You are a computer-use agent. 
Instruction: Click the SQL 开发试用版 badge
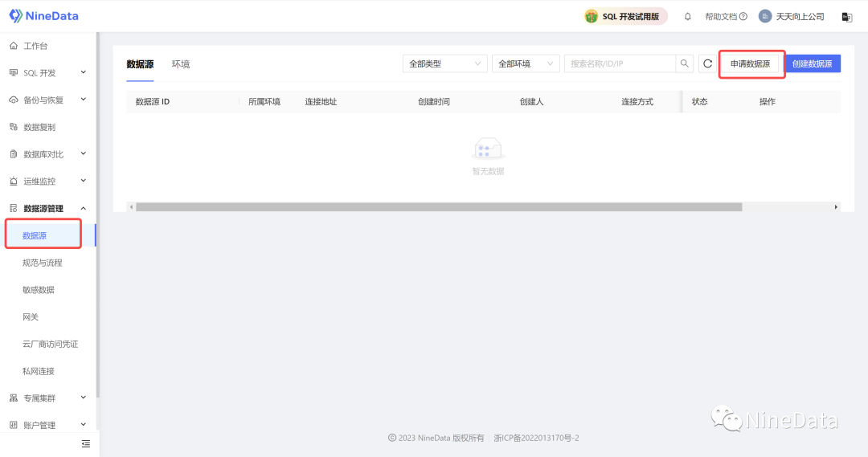(x=625, y=17)
